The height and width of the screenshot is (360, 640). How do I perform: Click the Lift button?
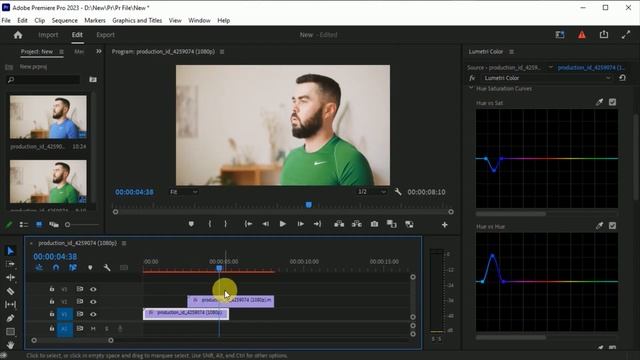coord(339,224)
